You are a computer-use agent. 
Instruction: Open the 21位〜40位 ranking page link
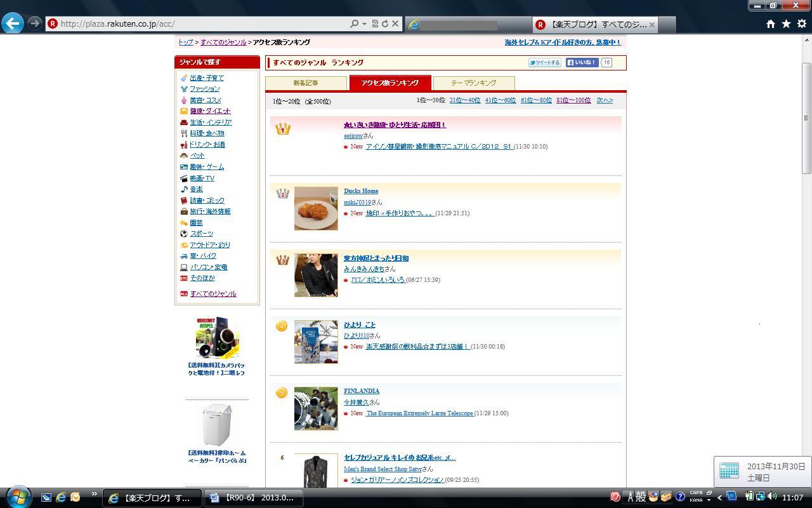click(464, 100)
